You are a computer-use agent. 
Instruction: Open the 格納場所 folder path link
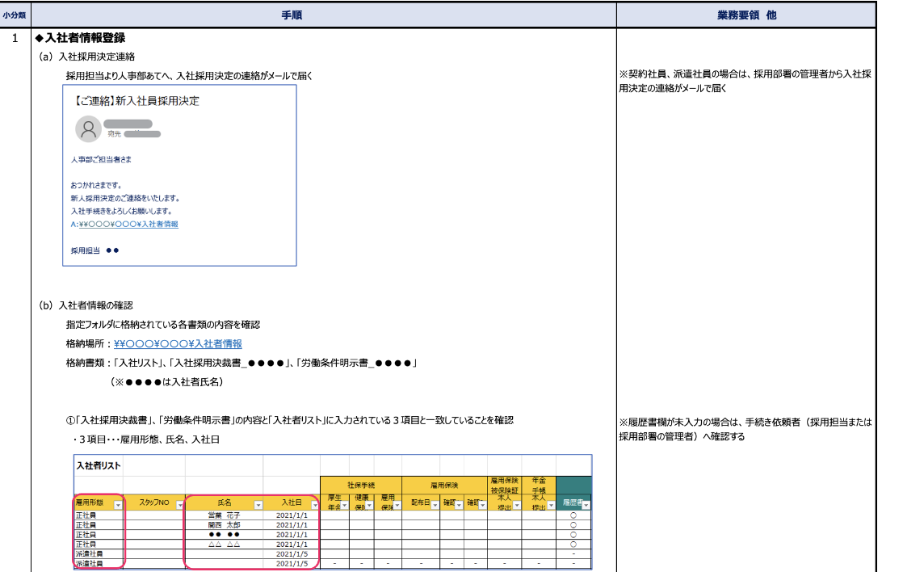click(178, 343)
